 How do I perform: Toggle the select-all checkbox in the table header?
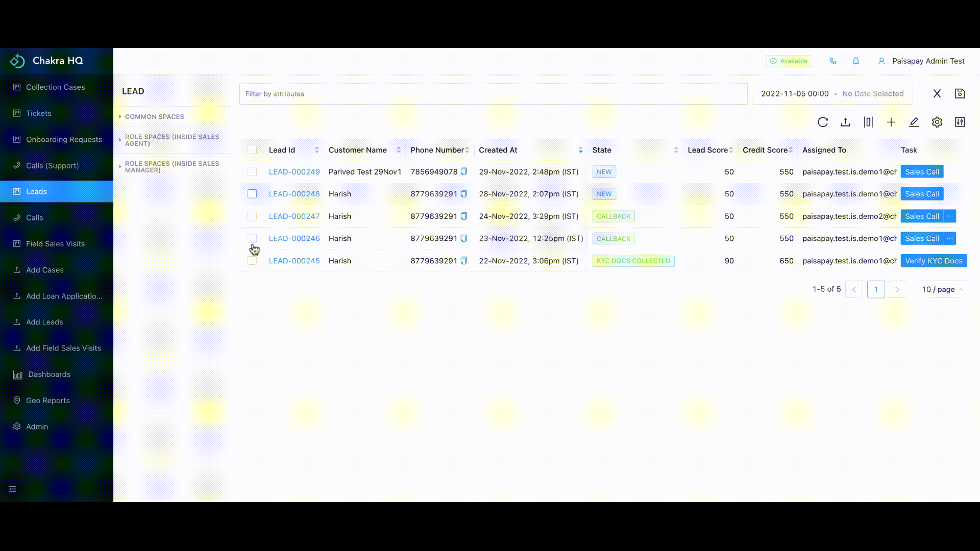(x=252, y=150)
